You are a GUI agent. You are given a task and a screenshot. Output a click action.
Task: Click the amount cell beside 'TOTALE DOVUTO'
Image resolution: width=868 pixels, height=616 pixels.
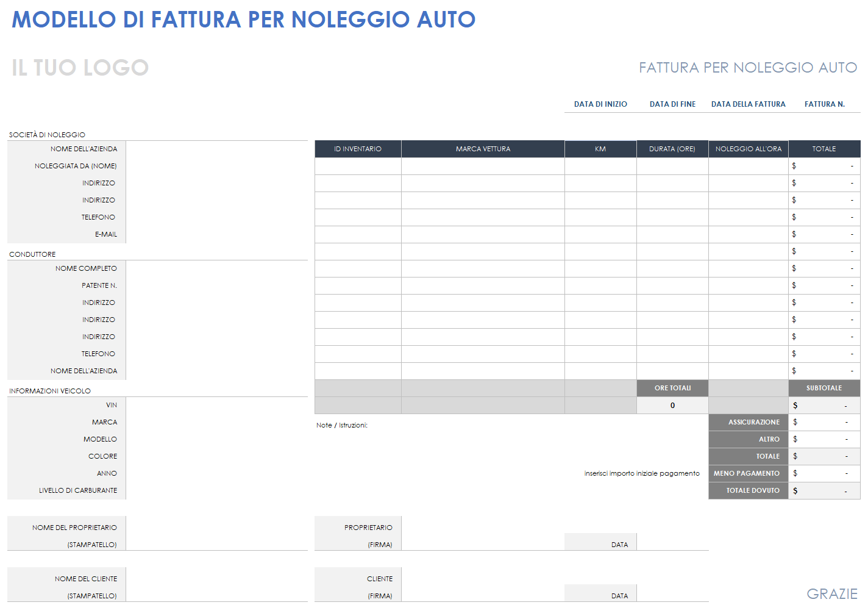click(824, 490)
